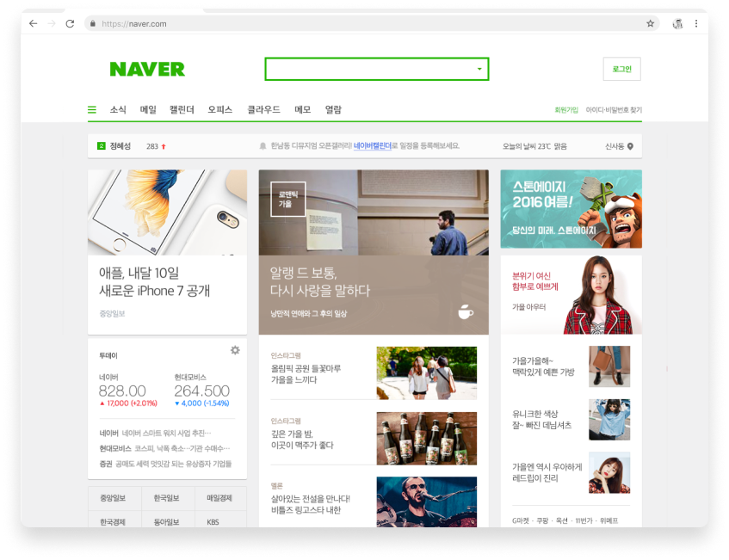Image resolution: width=729 pixels, height=560 pixels.
Task: Open the 현대모비스 코스피 낙폭 축소 news line
Action: [164, 448]
